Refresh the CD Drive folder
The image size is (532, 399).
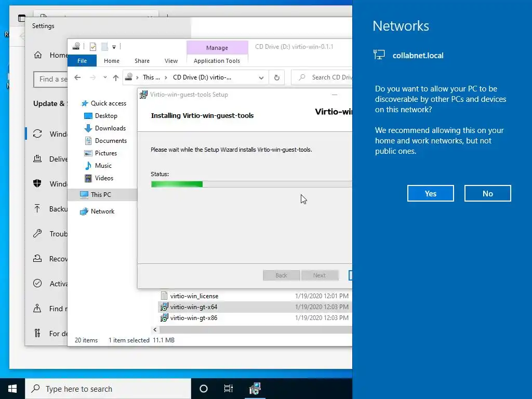click(x=276, y=78)
